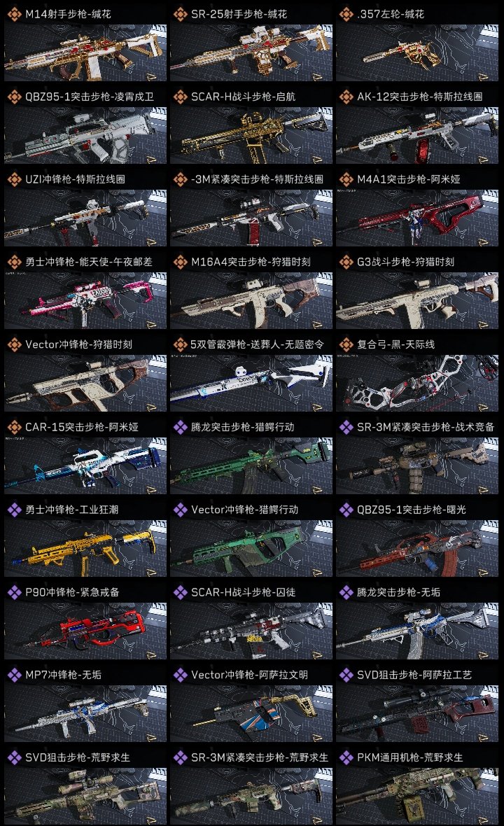Open the SVD狙击步枪-阿萨拉工艺 skin image

pyautogui.click(x=417, y=713)
